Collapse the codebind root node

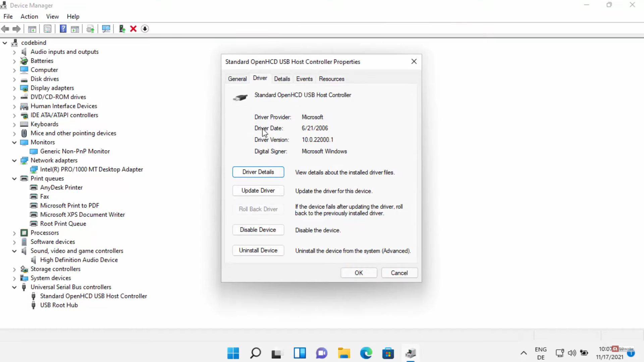[x=5, y=43]
